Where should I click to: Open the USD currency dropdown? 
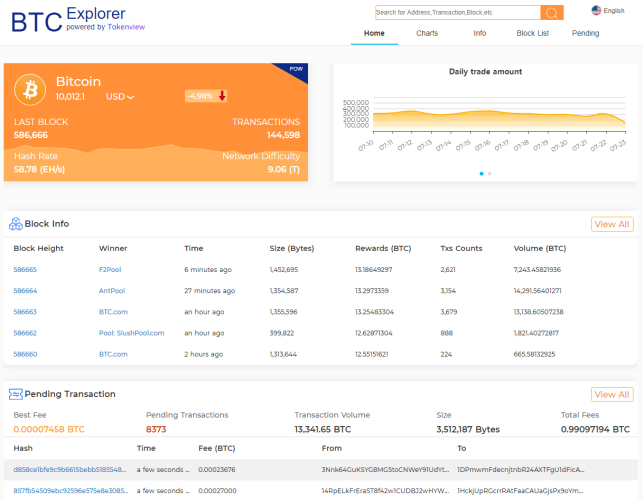[120, 97]
